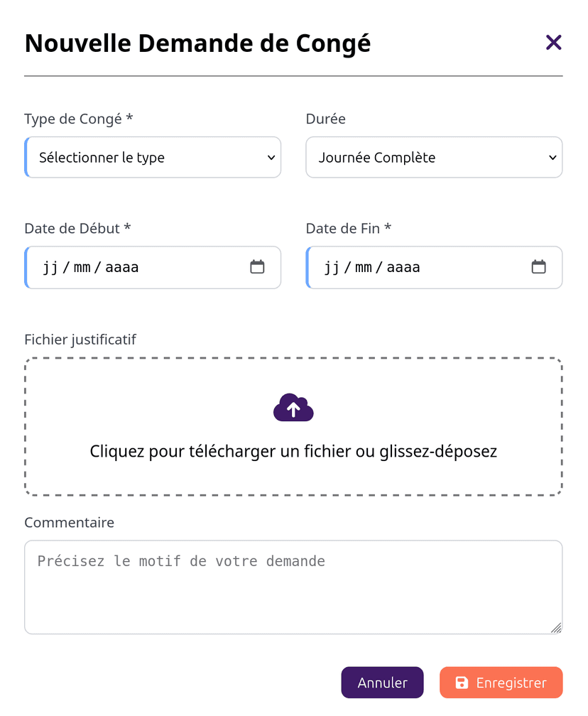Click the Enregistrer button
The image size is (588, 716).
tap(501, 682)
